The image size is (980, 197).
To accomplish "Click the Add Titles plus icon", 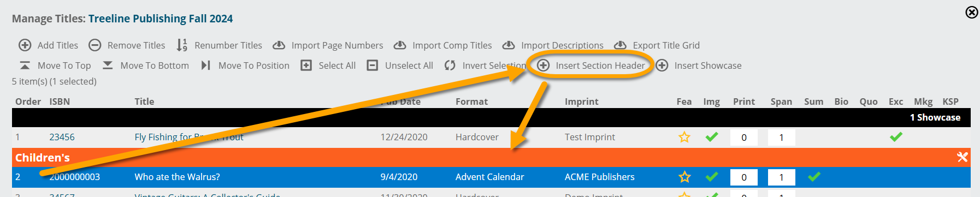I will (x=25, y=45).
